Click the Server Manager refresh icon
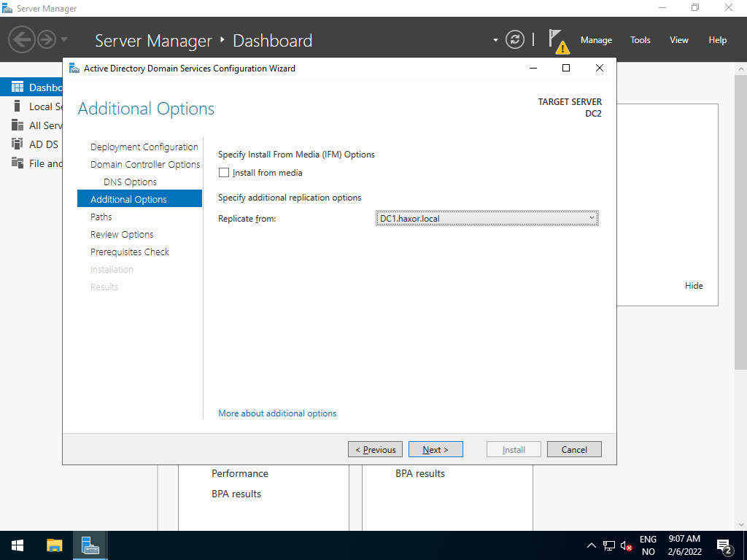 coord(515,39)
